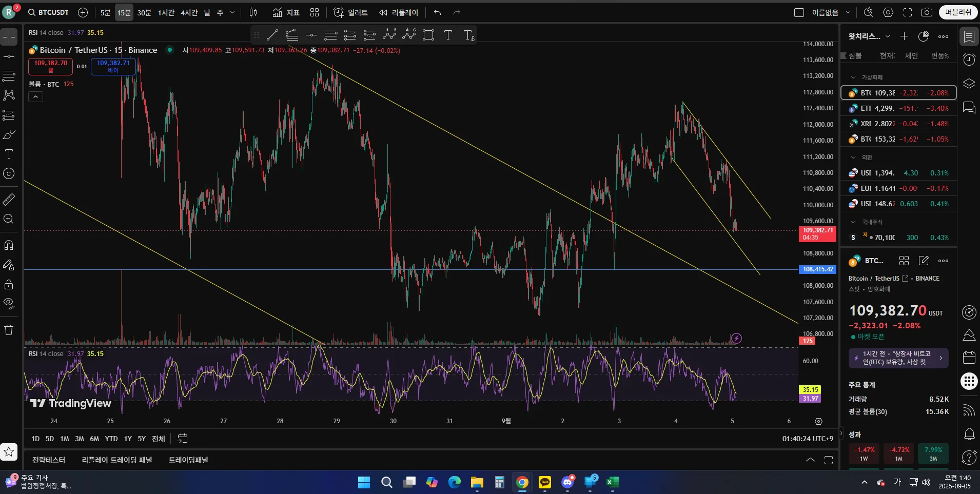The width and height of the screenshot is (980, 494).
Task: Toggle magnet mode in left toolbar
Action: (x=9, y=245)
